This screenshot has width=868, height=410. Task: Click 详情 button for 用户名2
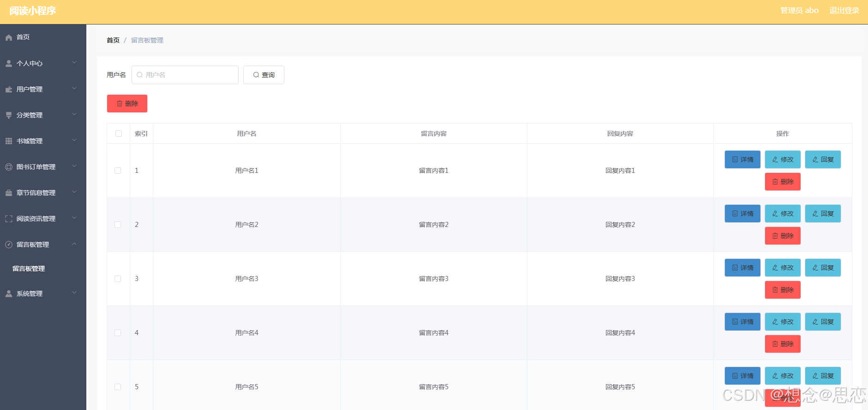pyautogui.click(x=742, y=214)
